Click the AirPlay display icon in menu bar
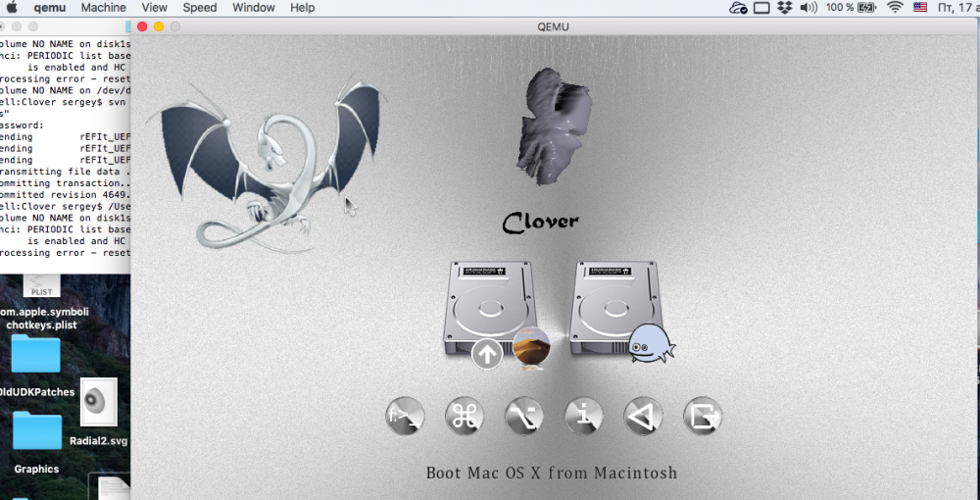This screenshot has height=500, width=980. (761, 8)
